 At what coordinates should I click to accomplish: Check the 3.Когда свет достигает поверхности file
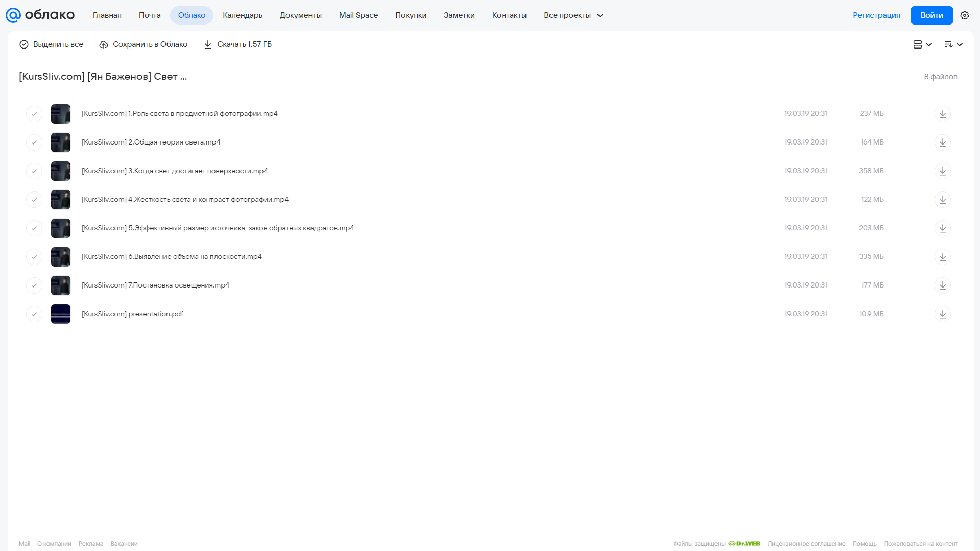coord(34,171)
